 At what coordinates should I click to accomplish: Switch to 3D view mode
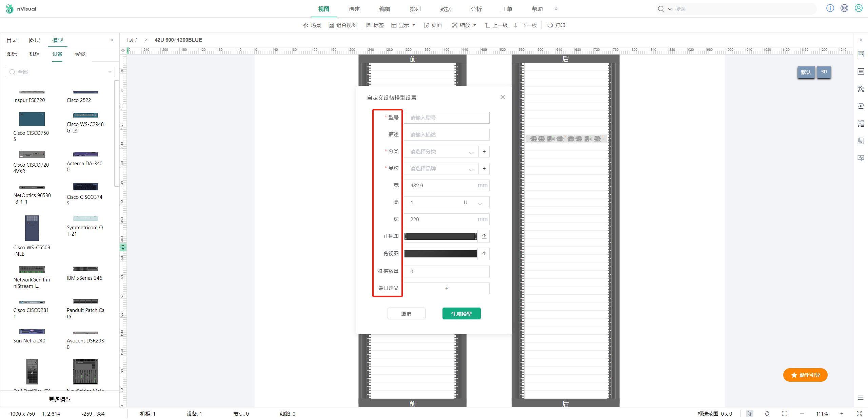(824, 72)
